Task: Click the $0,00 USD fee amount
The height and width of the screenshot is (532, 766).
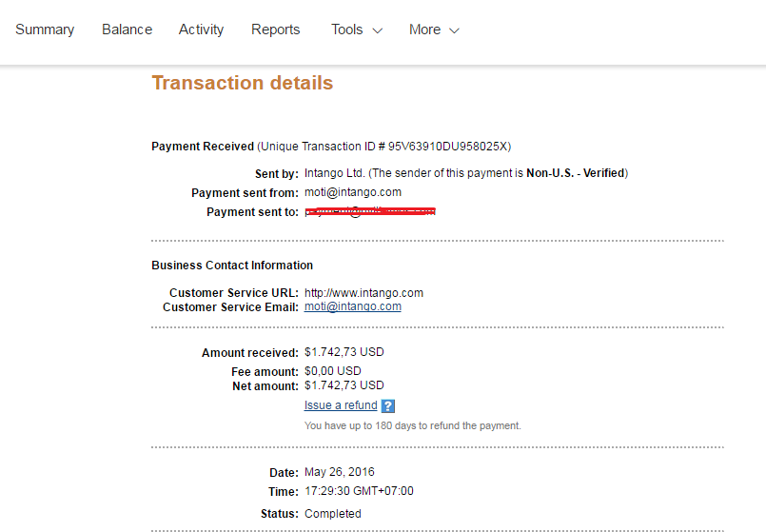Action: [332, 371]
